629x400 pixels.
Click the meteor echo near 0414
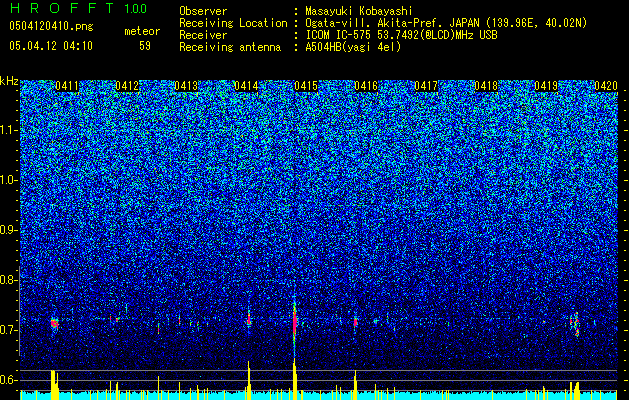(x=249, y=319)
